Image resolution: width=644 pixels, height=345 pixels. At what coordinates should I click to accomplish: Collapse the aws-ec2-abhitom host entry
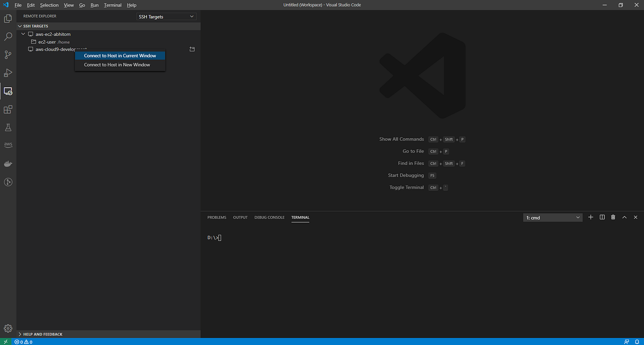pyautogui.click(x=23, y=34)
